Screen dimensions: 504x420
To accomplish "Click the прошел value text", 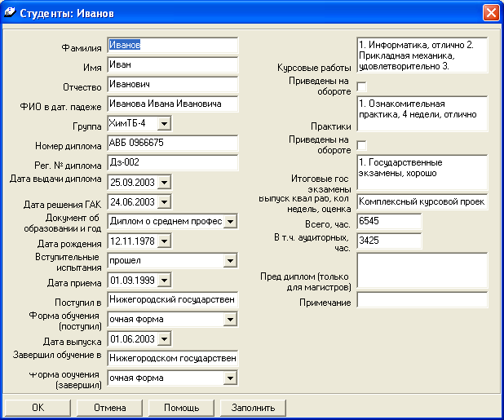I will tap(125, 261).
